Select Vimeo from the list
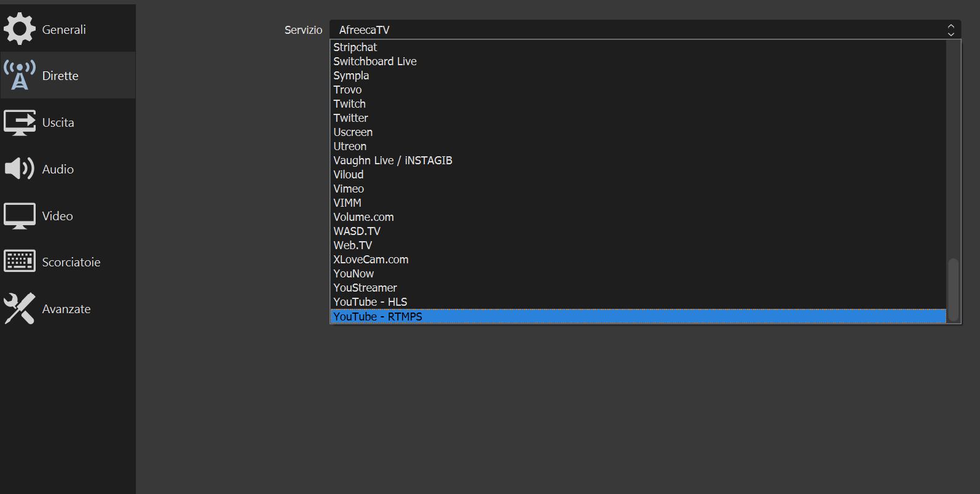The width and height of the screenshot is (980, 494). [x=638, y=189]
